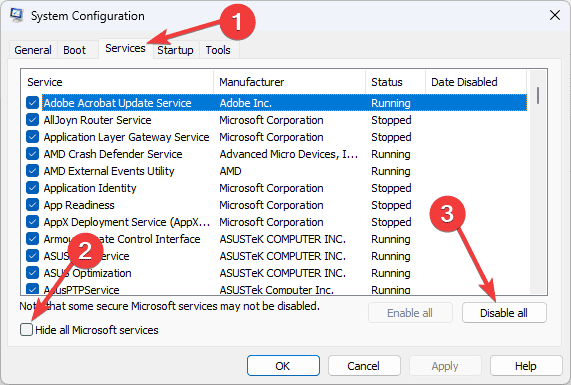The image size is (571, 385).
Task: Uncheck AMD External Events Utility checkbox
Action: click(x=32, y=171)
